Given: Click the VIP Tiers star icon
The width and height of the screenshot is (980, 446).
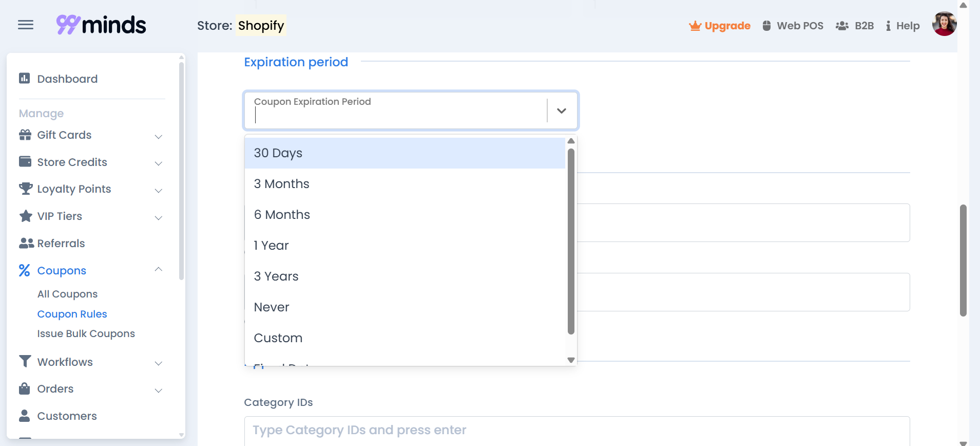Looking at the screenshot, I should click(x=25, y=216).
